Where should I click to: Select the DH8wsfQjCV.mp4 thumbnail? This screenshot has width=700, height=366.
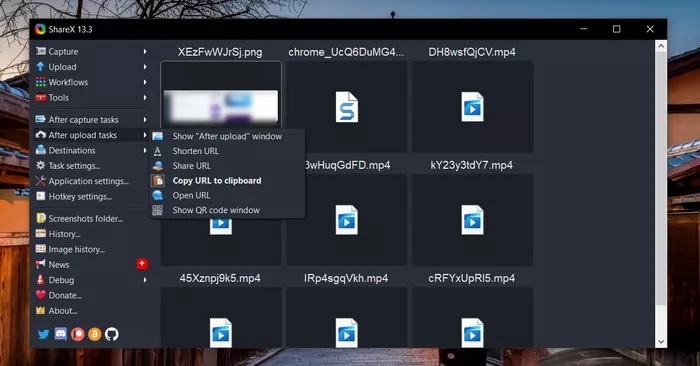472,107
